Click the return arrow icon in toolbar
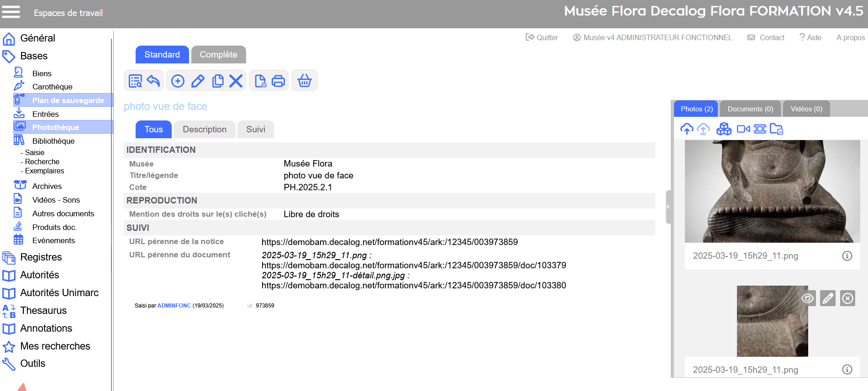 [153, 81]
